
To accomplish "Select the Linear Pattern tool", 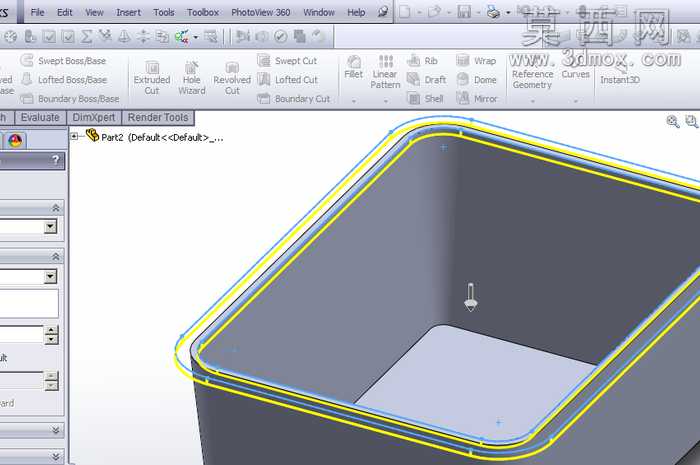I will (385, 72).
